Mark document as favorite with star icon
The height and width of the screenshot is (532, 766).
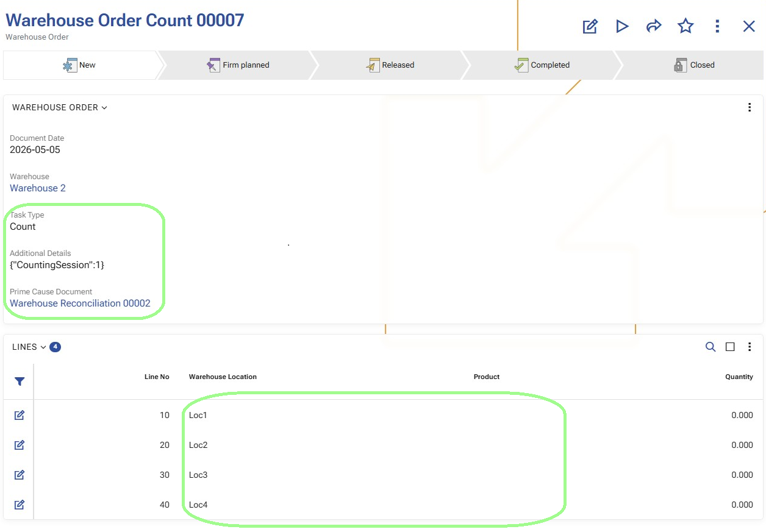click(685, 26)
